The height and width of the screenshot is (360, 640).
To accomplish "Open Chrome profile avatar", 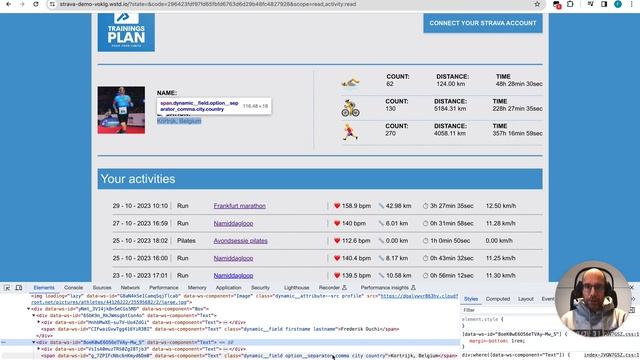I will (x=618, y=4).
